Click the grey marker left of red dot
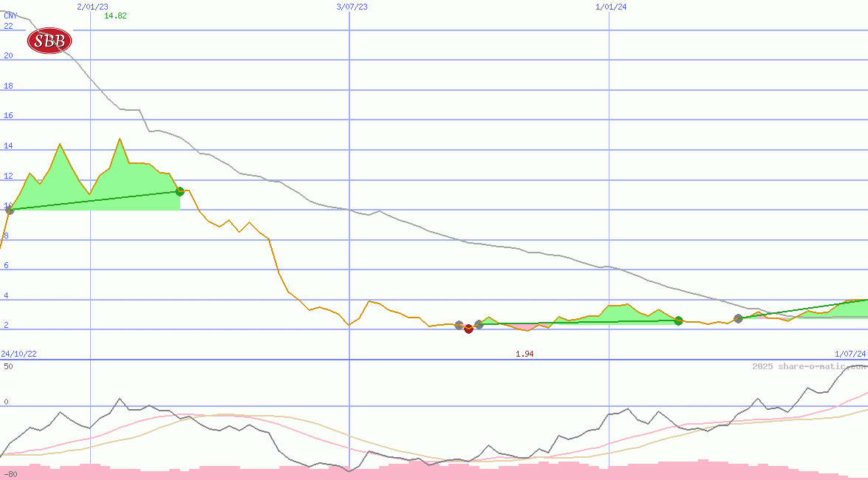The width and height of the screenshot is (868, 480). point(459,325)
